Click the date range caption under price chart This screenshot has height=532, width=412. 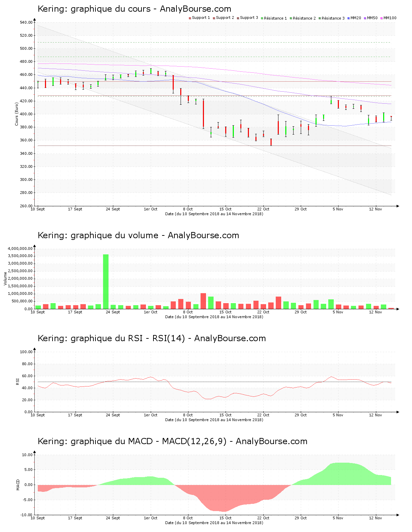point(214,214)
